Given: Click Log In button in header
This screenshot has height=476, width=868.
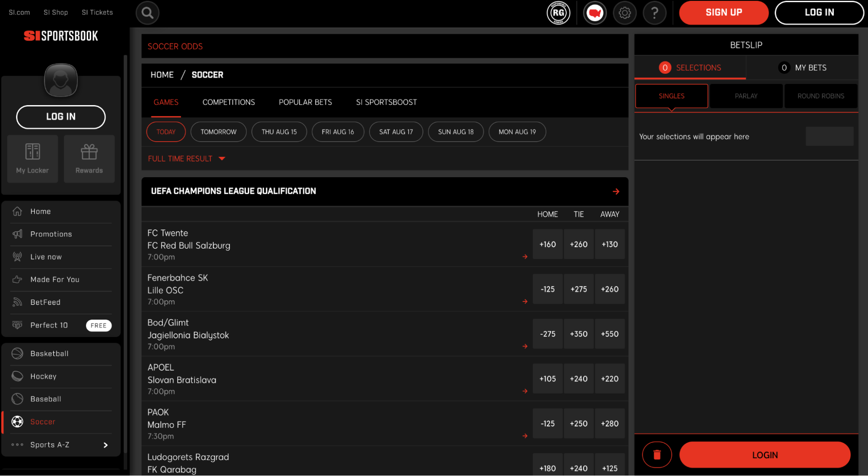Looking at the screenshot, I should (x=819, y=13).
